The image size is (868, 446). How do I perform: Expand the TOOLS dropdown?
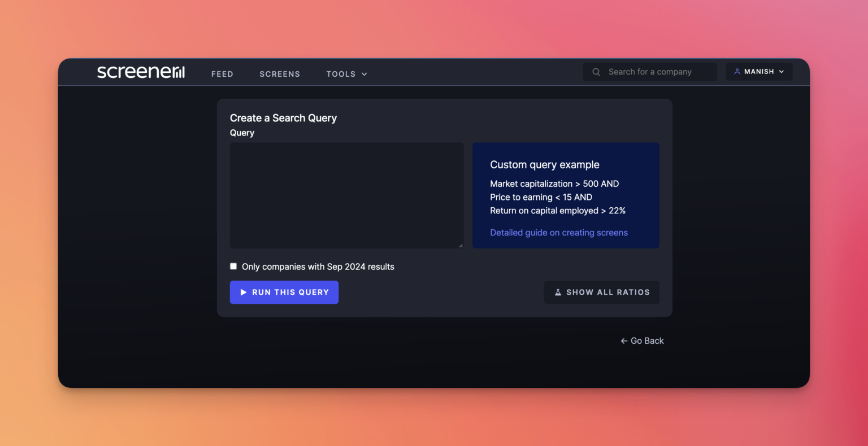[x=346, y=73]
